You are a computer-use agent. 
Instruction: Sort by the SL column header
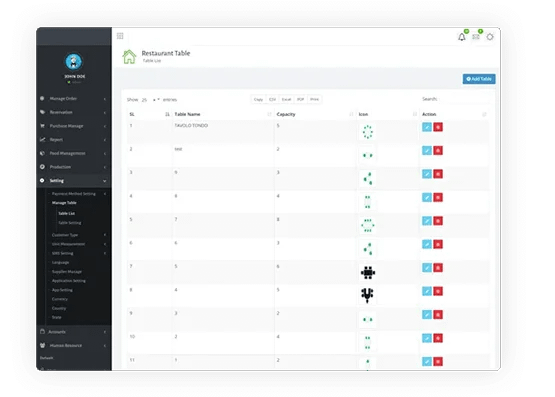pyautogui.click(x=149, y=114)
